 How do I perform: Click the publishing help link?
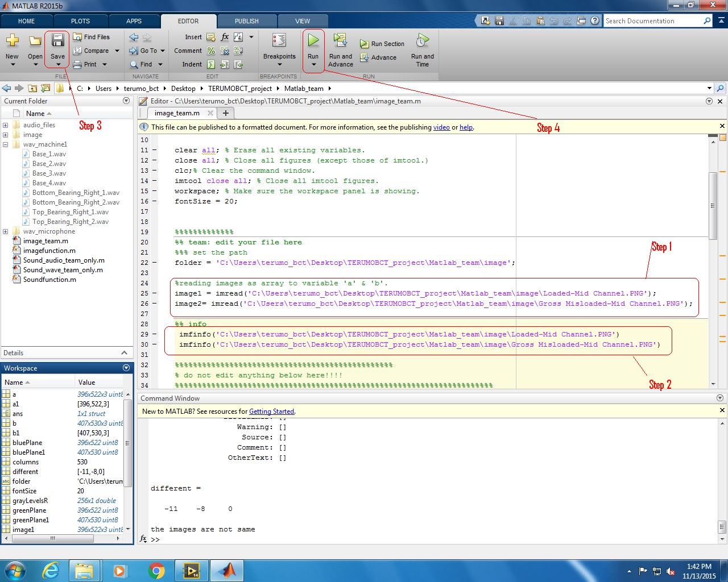[x=466, y=127]
